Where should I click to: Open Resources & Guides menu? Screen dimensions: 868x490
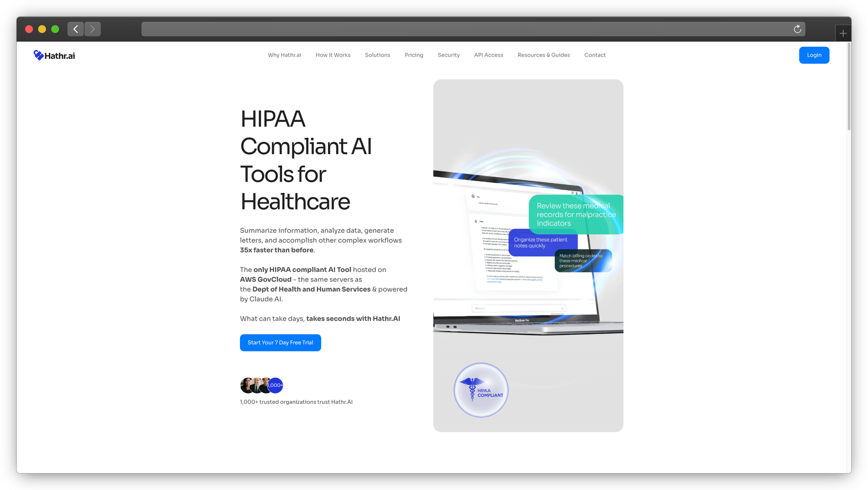(543, 55)
